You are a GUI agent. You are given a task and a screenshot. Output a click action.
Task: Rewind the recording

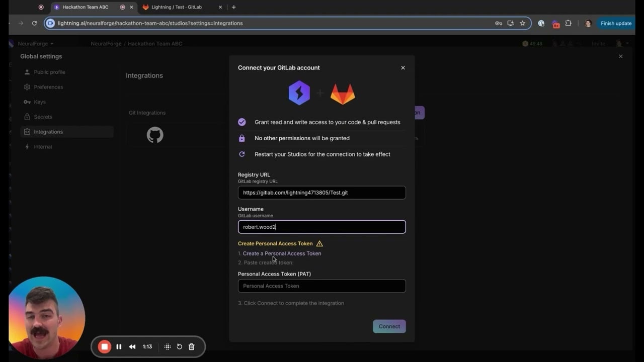(x=132, y=346)
